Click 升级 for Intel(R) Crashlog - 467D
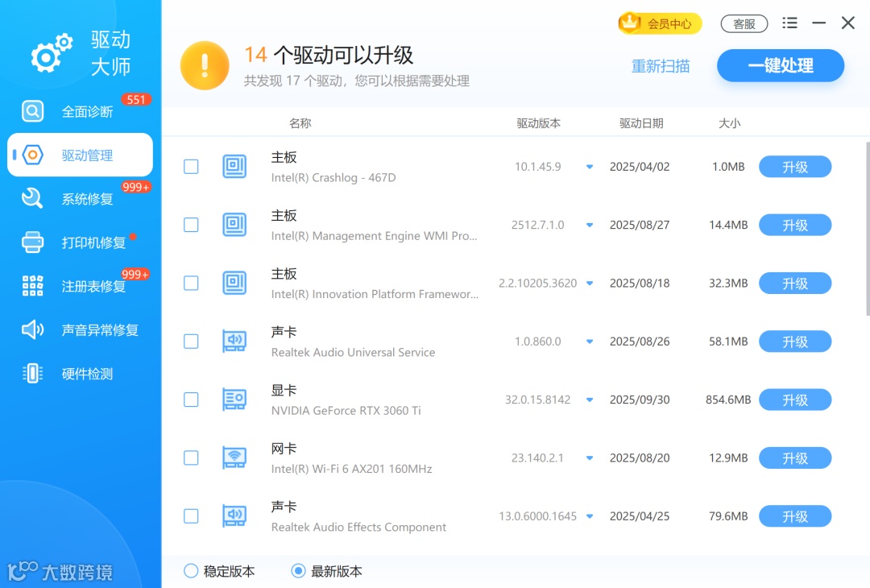Screen dimensions: 870x588 [795, 167]
